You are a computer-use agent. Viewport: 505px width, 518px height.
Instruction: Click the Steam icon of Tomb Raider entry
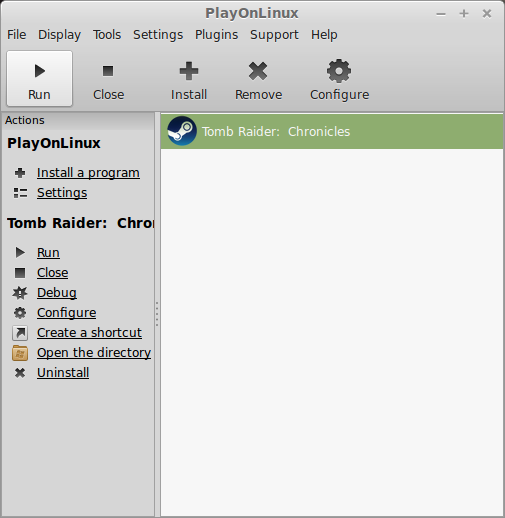click(182, 131)
